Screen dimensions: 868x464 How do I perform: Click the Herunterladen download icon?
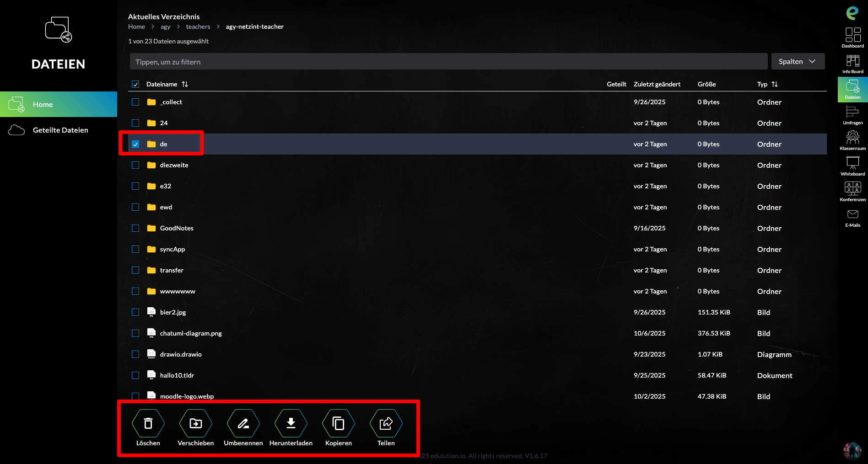coord(291,424)
